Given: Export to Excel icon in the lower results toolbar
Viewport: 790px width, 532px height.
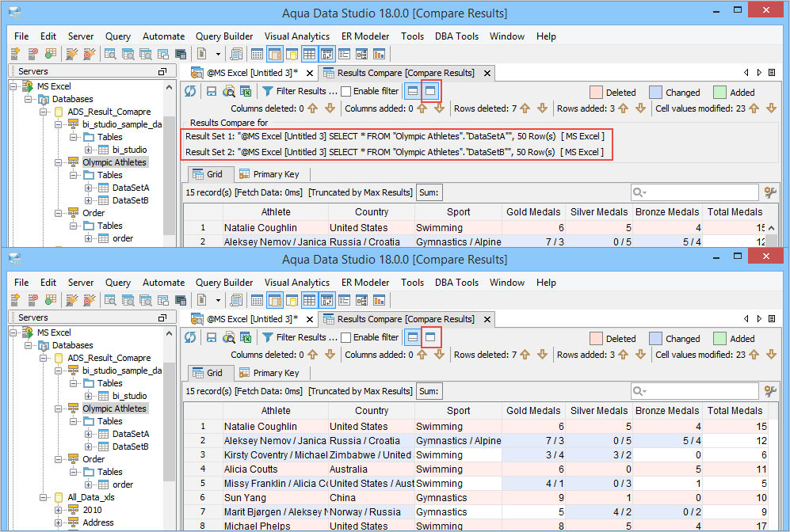Looking at the screenshot, I should tap(245, 338).
